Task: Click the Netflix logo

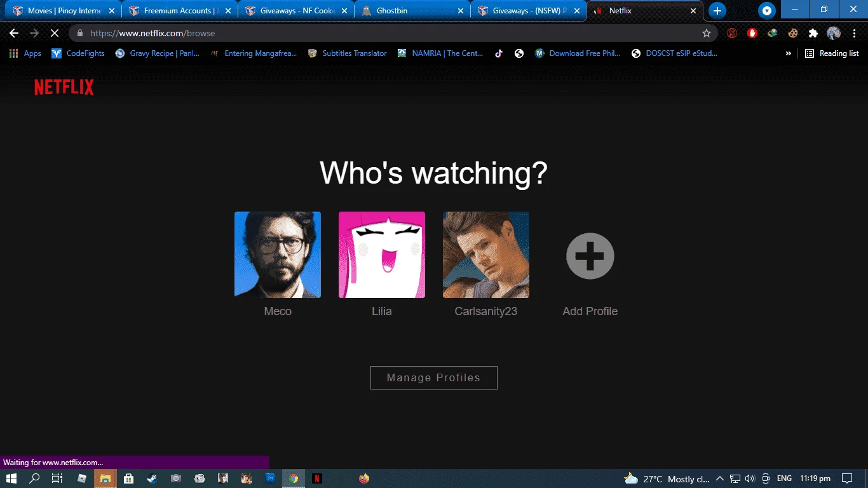Action: pos(64,88)
